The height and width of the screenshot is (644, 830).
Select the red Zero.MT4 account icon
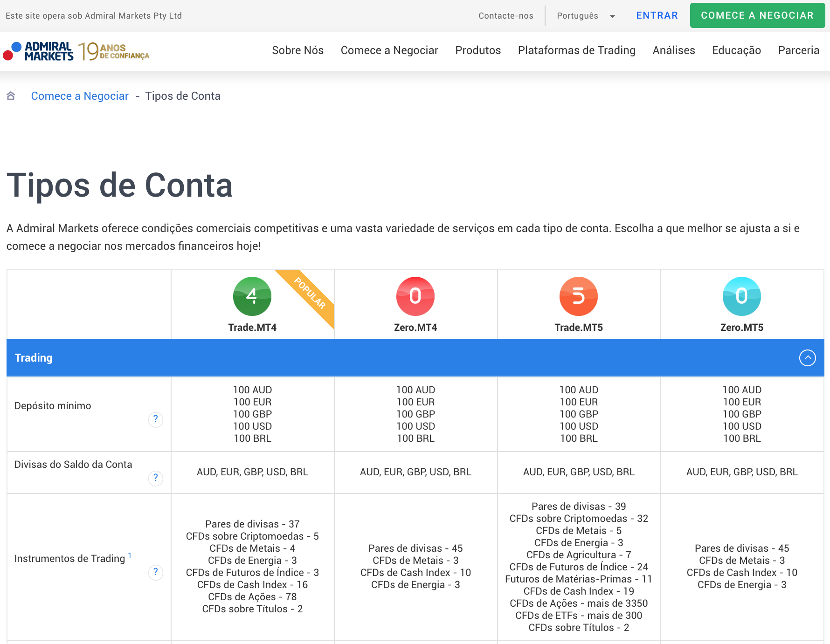[415, 296]
